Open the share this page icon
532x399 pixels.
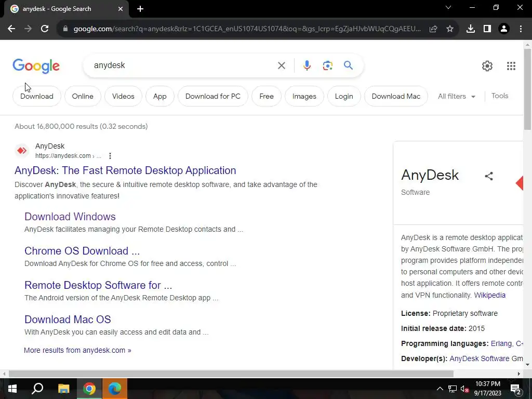pos(433,29)
